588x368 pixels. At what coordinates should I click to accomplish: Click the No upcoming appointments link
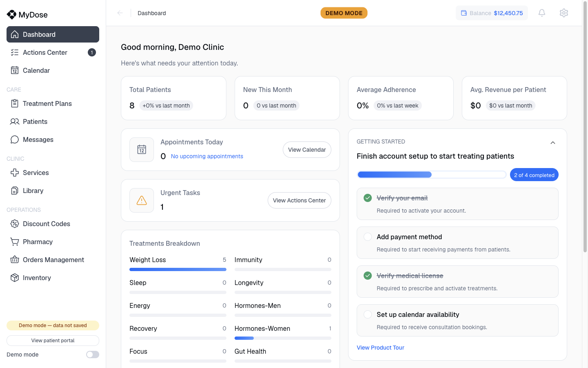click(x=207, y=156)
